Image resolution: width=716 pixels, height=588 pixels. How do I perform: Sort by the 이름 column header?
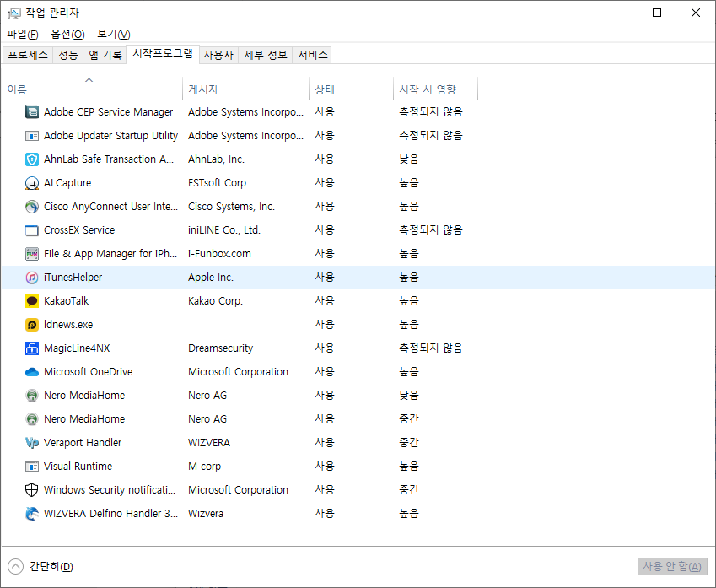[91, 89]
